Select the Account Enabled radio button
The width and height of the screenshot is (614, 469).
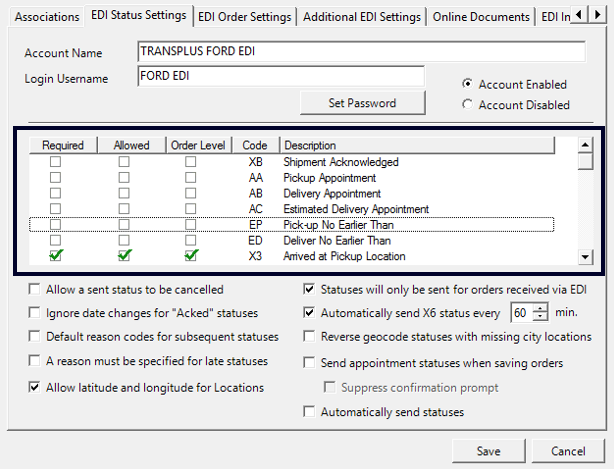(468, 85)
